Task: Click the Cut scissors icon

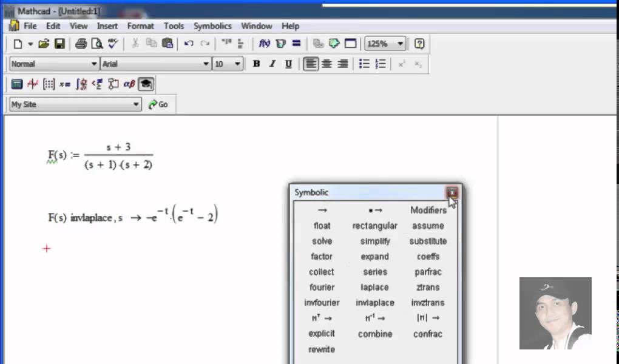Action: (135, 44)
